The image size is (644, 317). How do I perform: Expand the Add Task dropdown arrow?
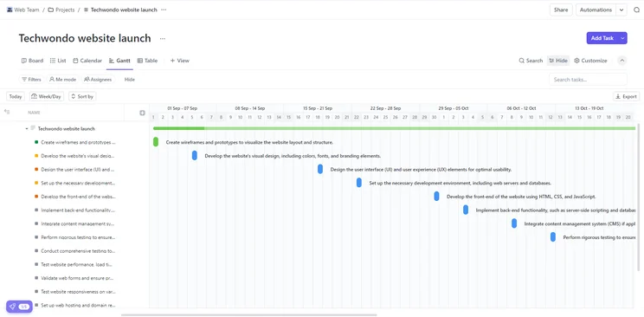coord(622,38)
